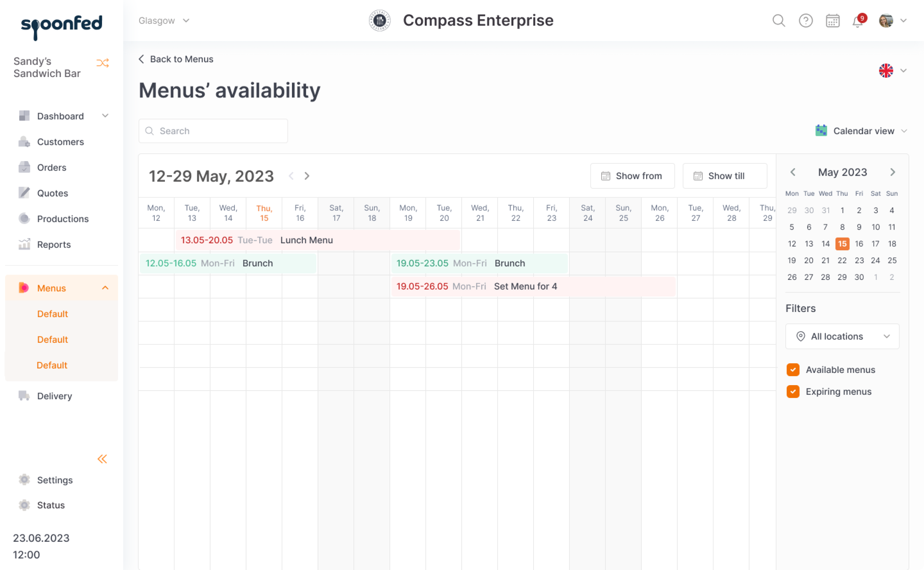The height and width of the screenshot is (570, 924).
Task: Collapse the sidebar using the double-chevron icon
Action: pos(102,459)
